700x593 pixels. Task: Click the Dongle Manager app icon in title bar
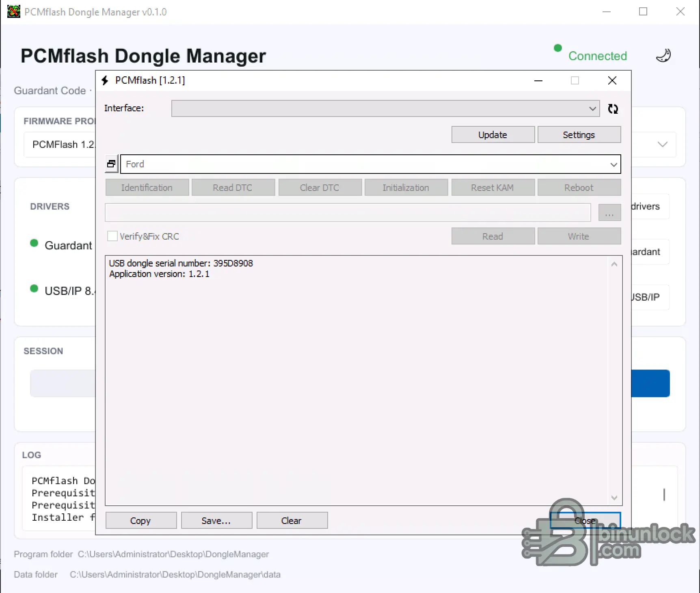pos(13,11)
